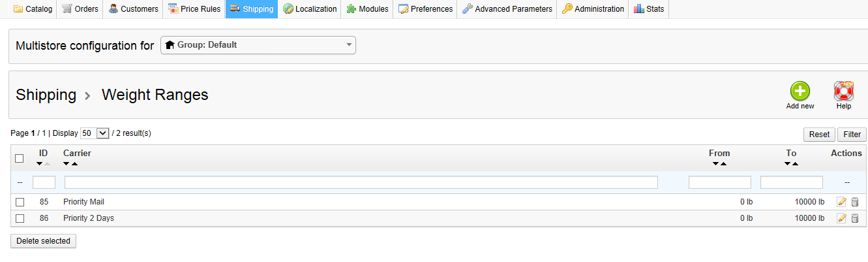Click the Filter button

(x=852, y=134)
